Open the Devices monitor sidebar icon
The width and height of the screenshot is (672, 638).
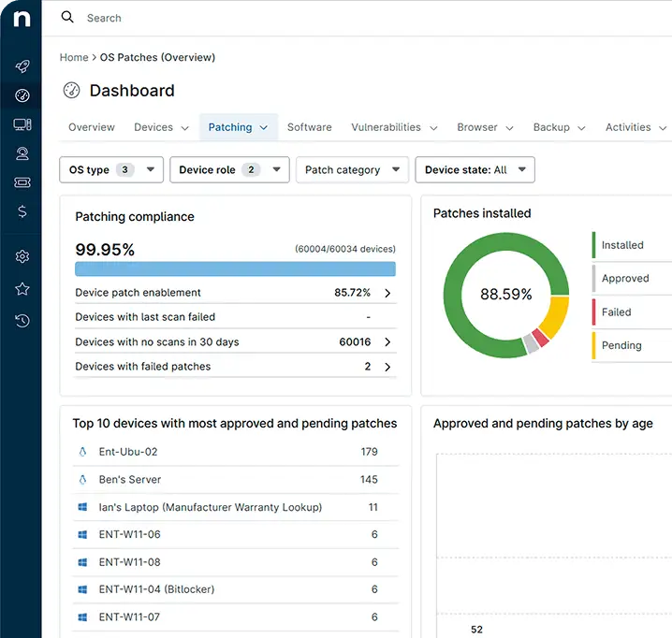[22, 124]
